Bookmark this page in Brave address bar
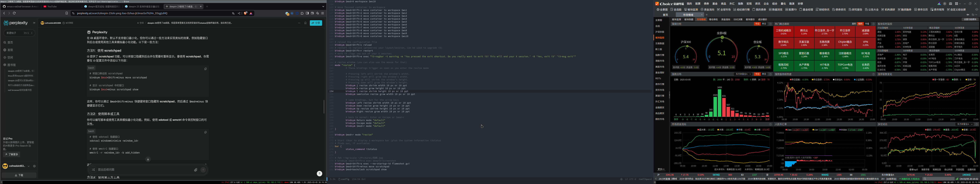 tap(67, 13)
